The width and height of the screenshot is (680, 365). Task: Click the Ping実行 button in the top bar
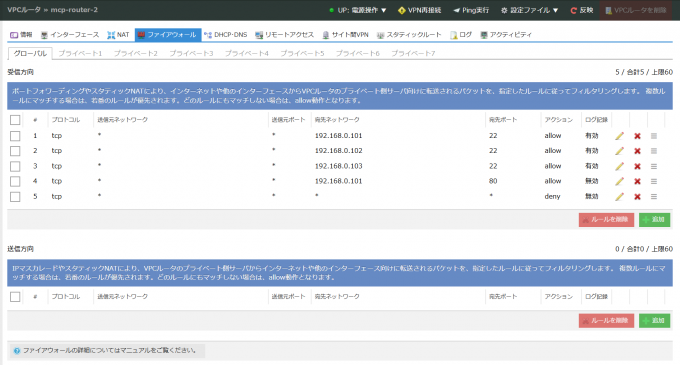471,10
